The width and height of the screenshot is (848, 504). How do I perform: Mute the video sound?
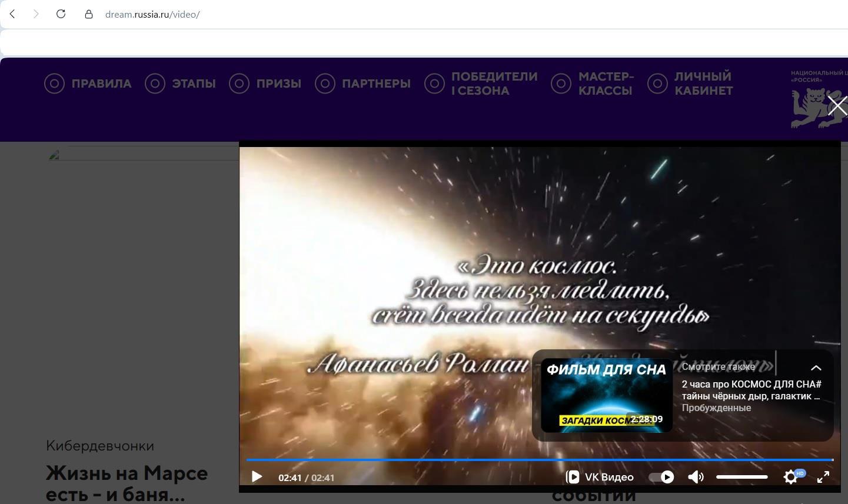point(696,477)
